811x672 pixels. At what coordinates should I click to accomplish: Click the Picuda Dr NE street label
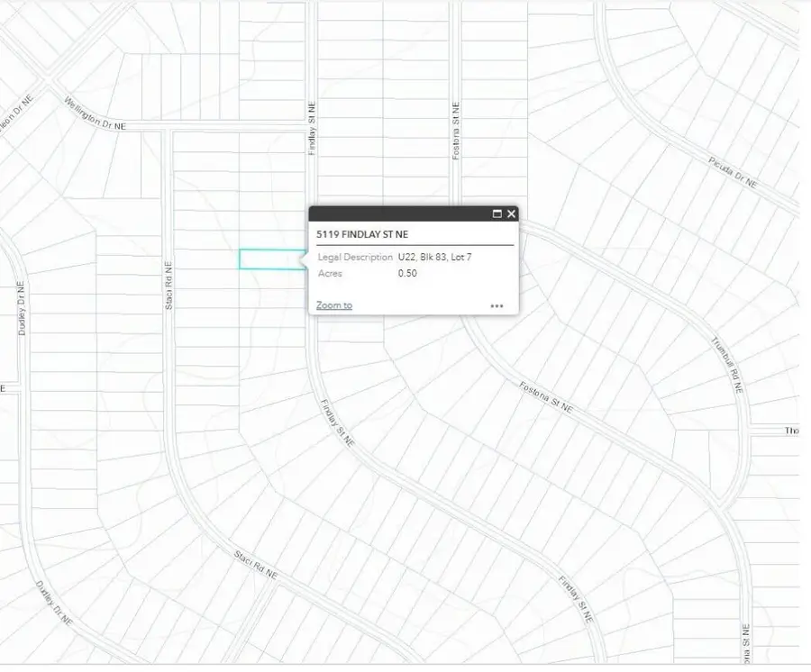(x=732, y=168)
